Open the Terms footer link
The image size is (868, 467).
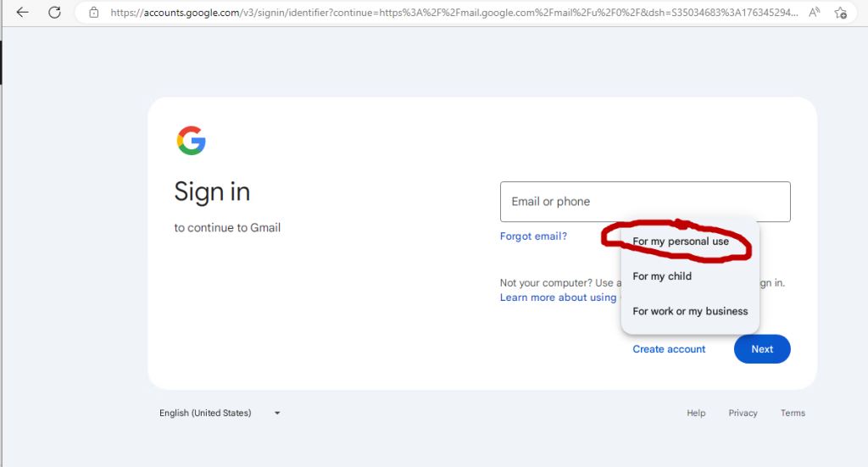click(x=793, y=413)
